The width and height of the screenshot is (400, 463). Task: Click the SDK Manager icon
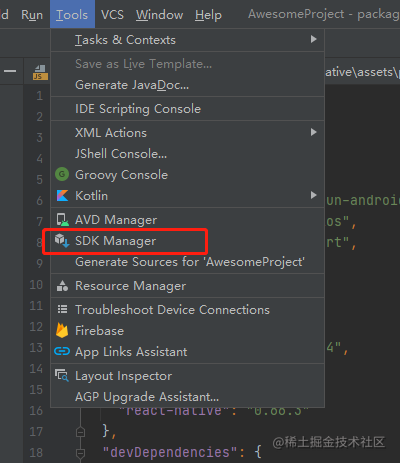click(x=62, y=241)
